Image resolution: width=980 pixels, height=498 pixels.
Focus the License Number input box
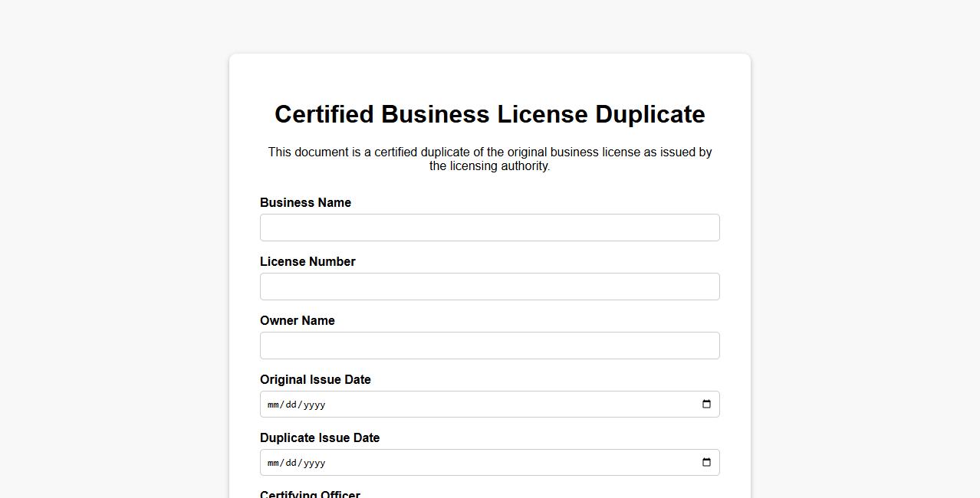489,287
